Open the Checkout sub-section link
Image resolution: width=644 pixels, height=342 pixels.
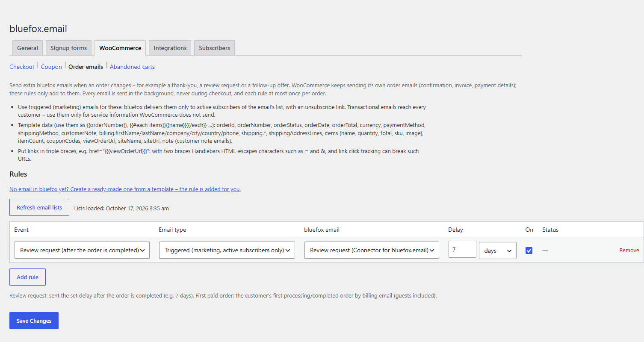pos(22,67)
